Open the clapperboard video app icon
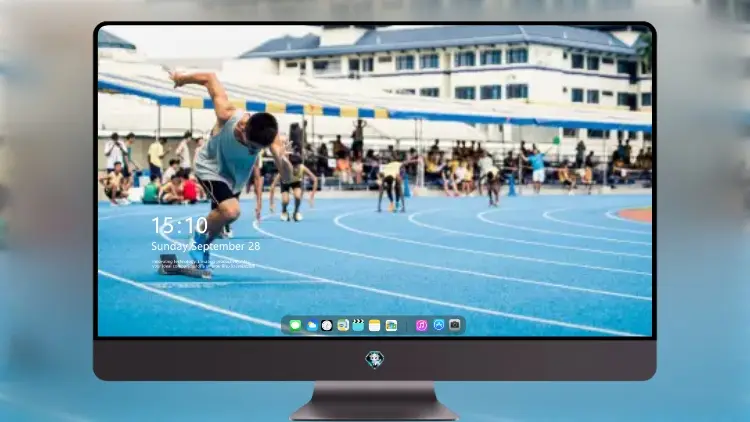 click(x=358, y=325)
